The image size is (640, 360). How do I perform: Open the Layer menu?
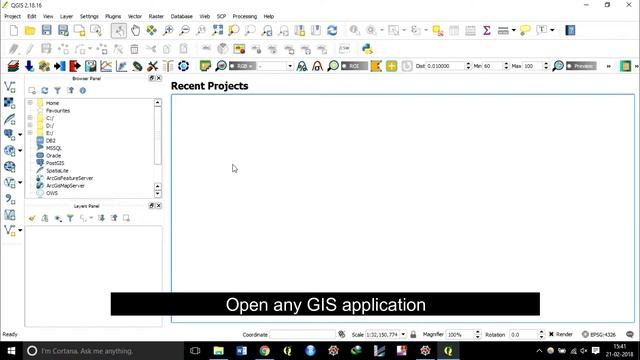[66, 16]
